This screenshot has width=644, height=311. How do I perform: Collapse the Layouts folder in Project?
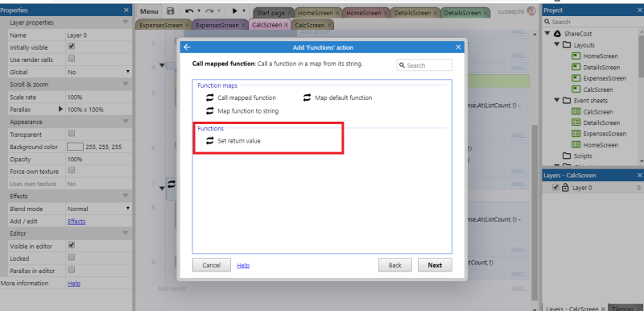pyautogui.click(x=557, y=44)
